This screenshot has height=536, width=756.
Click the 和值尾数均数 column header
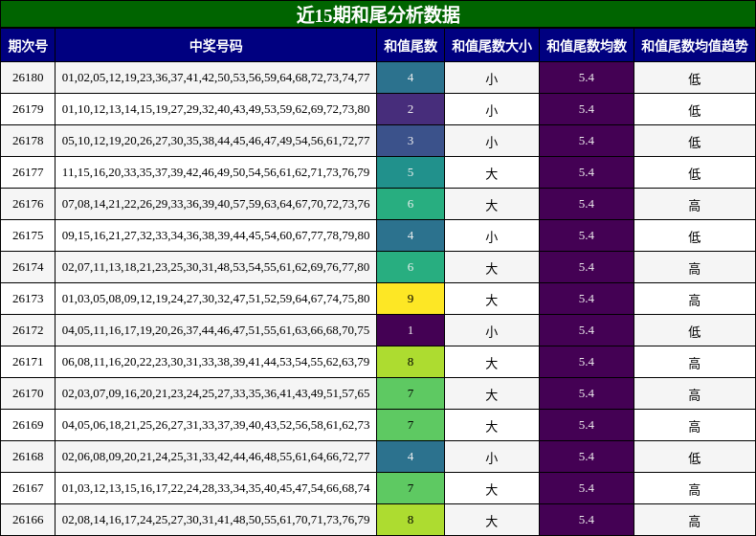click(587, 46)
